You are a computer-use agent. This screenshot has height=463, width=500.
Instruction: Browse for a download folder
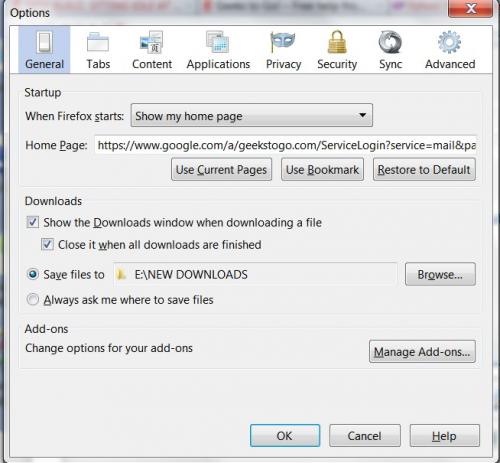[x=440, y=274]
